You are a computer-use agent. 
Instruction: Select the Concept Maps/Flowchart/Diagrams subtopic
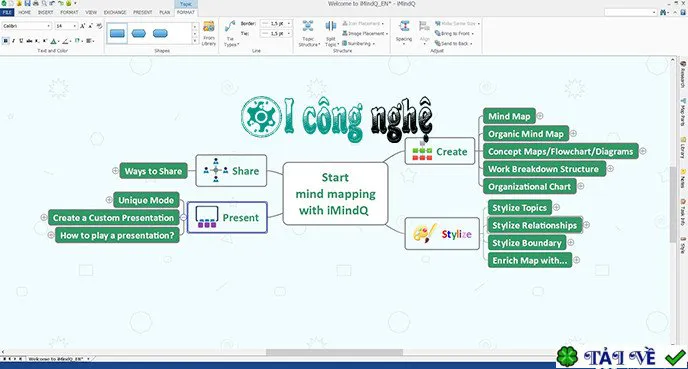point(561,151)
